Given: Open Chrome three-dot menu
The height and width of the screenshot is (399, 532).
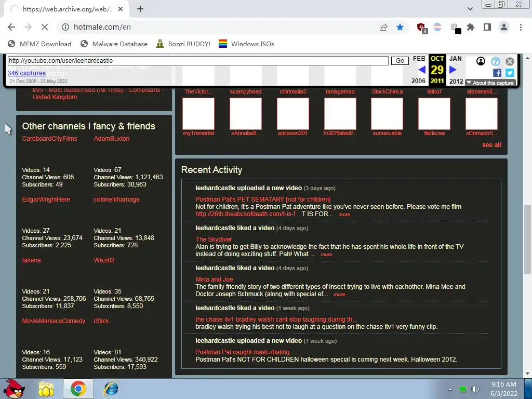Looking at the screenshot, I should click(x=521, y=27).
